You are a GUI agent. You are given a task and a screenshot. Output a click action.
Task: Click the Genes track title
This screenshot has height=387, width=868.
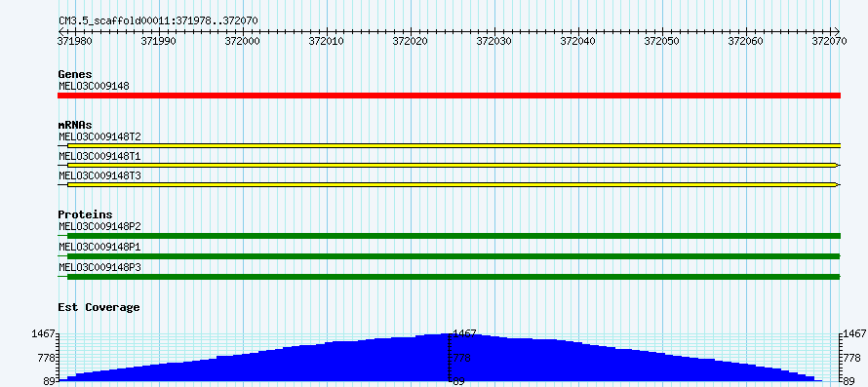[75, 74]
